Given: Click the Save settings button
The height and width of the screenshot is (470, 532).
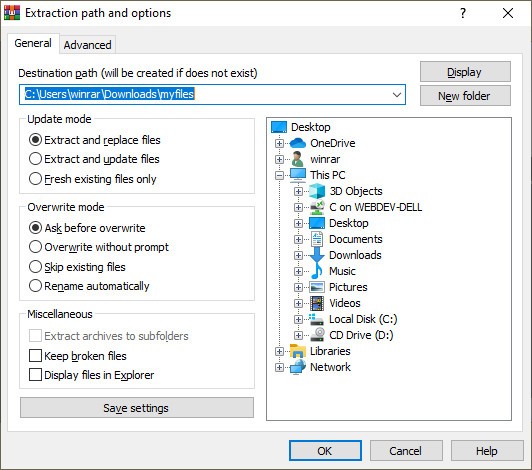Looking at the screenshot, I should (137, 408).
